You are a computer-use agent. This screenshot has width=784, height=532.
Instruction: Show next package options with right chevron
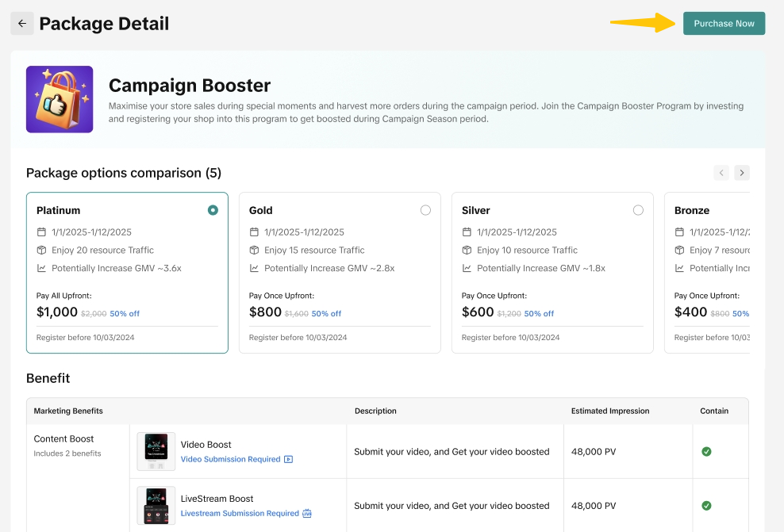click(741, 173)
